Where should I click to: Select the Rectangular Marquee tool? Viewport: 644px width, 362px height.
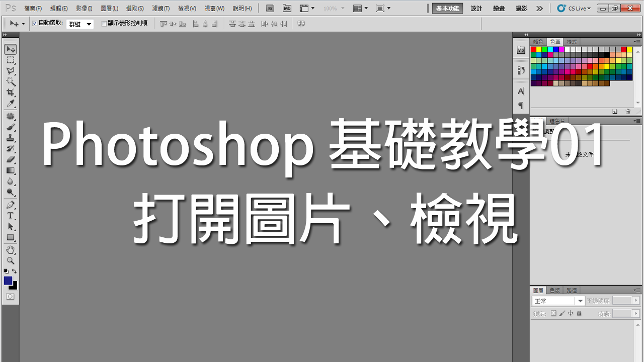pyautogui.click(x=11, y=60)
